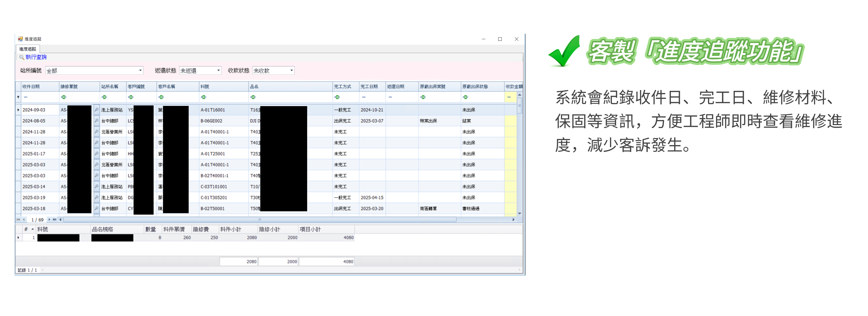The width and height of the screenshot is (868, 316).
Task: Sort by 維修單號 column header
Action: click(79, 87)
